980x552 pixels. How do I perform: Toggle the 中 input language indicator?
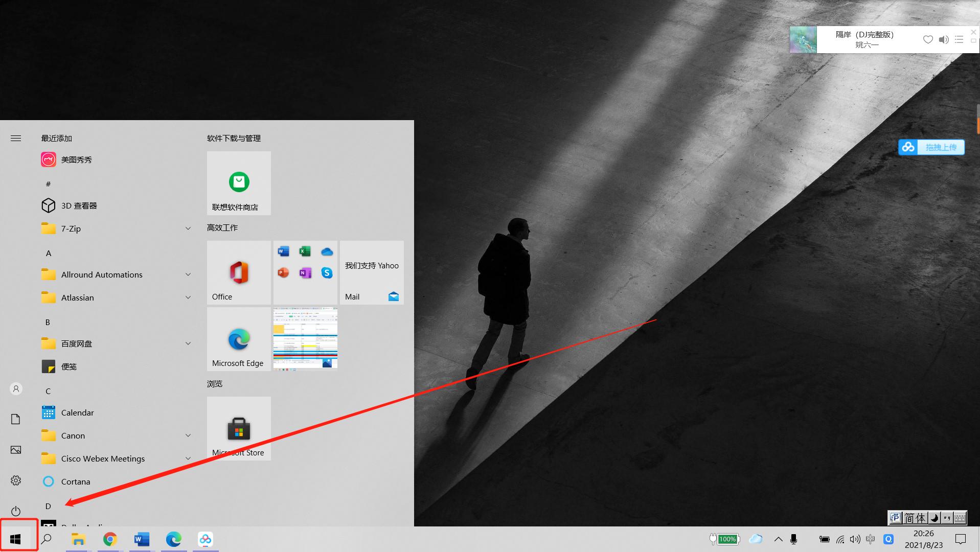click(x=871, y=539)
